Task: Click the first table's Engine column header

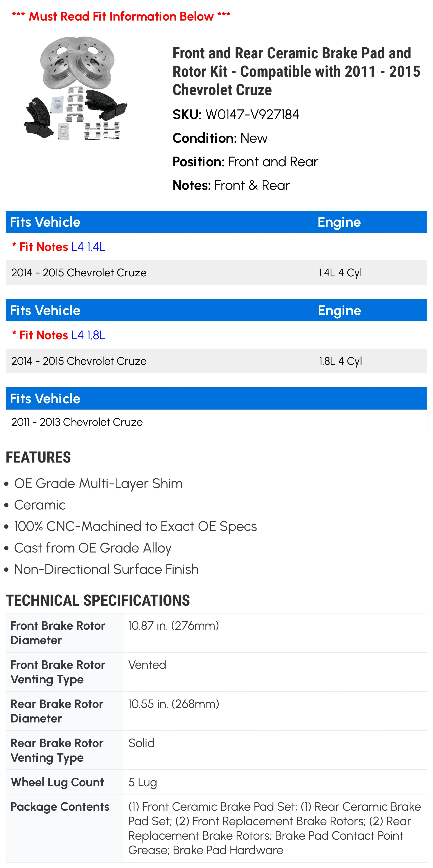Action: pyautogui.click(x=339, y=222)
